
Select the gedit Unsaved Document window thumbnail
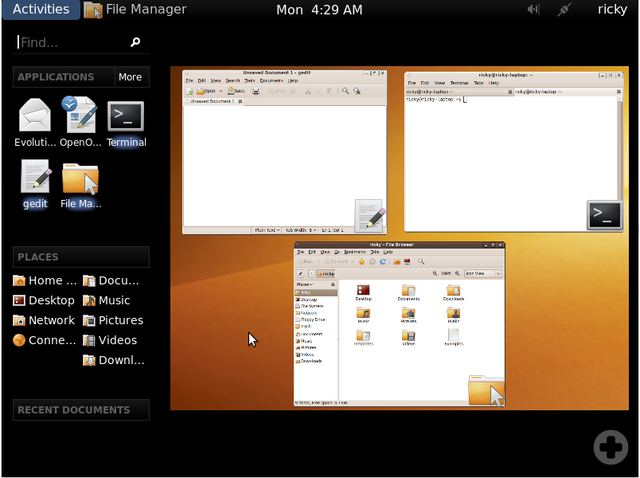[284, 152]
